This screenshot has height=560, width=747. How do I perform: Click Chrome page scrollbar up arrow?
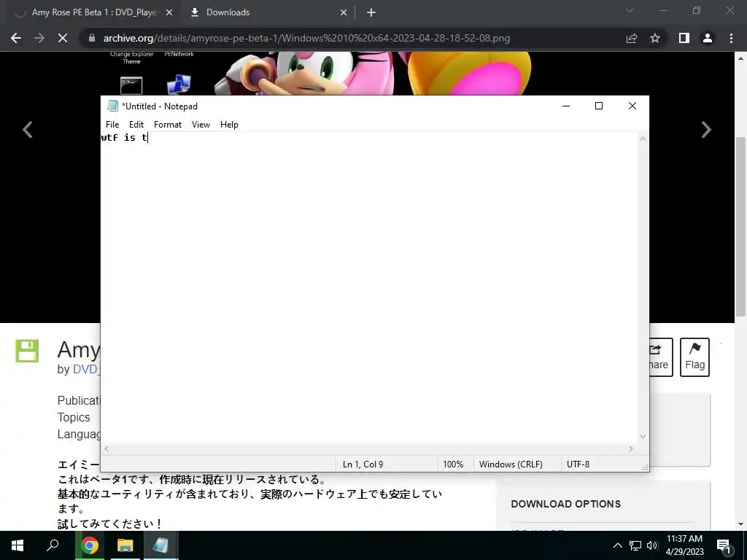pos(740,58)
